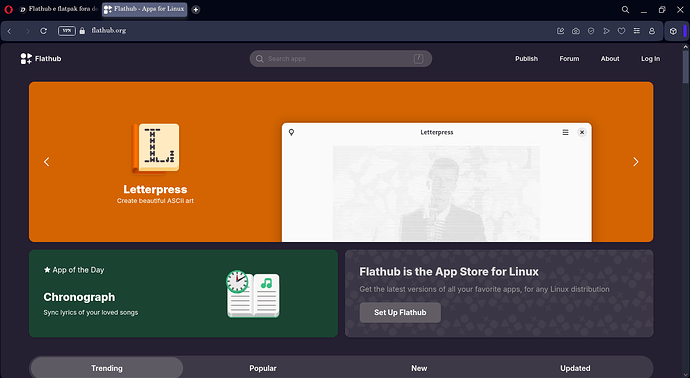Switch to the first Flathub e flatpak tab
This screenshot has height=378, width=690.
pyautogui.click(x=59, y=9)
